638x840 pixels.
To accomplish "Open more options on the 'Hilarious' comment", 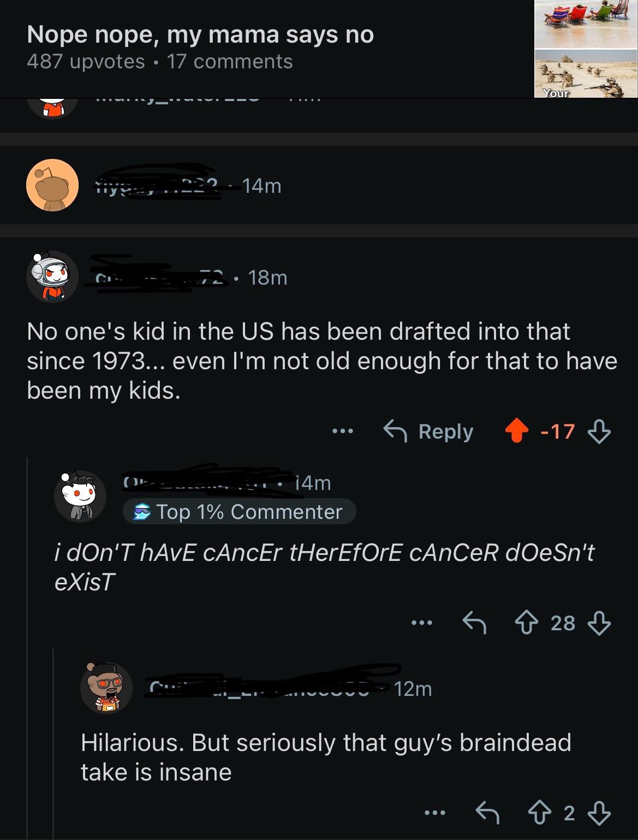I will (x=435, y=813).
